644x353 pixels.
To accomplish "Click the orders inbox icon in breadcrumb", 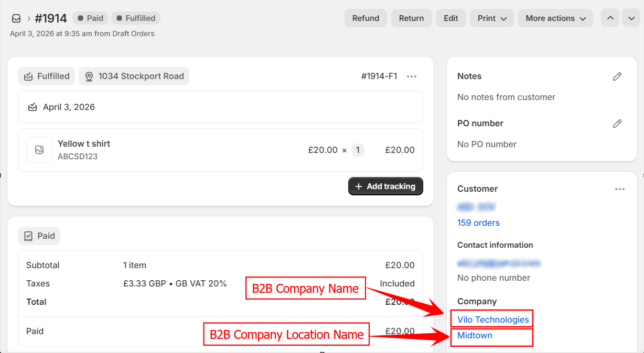I will pyautogui.click(x=16, y=18).
